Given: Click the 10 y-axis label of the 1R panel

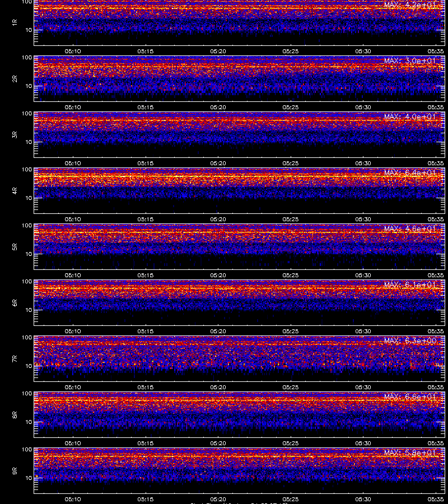Looking at the screenshot, I should coord(29,30).
